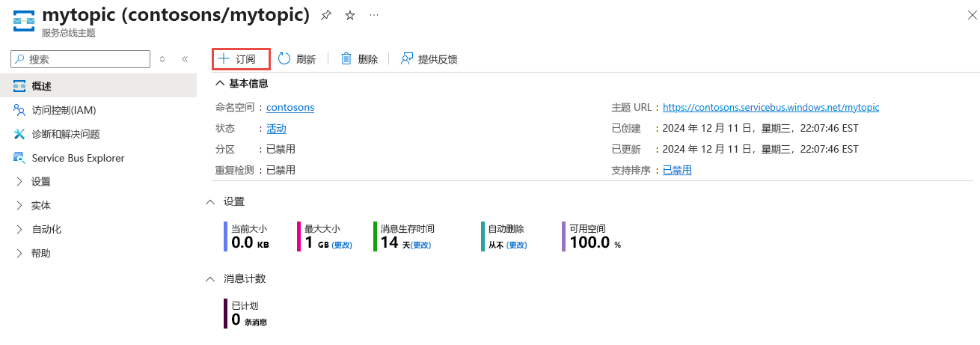Click the mytopic (contosons/mytopic) title
Image resolution: width=980 pixels, height=345 pixels.
(x=176, y=14)
